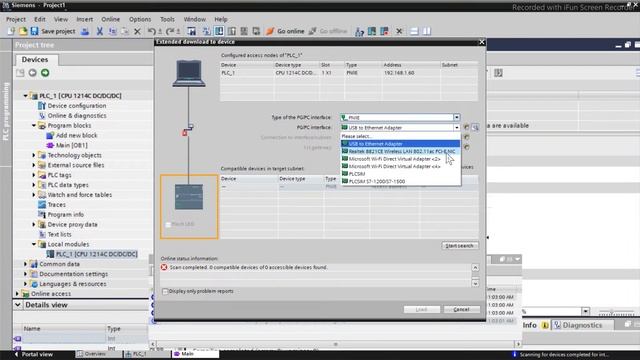640x360 pixels.
Task: Choose Microsoft Wi-Fi Direct Virtual Adapter <2>
Action: click(x=400, y=159)
